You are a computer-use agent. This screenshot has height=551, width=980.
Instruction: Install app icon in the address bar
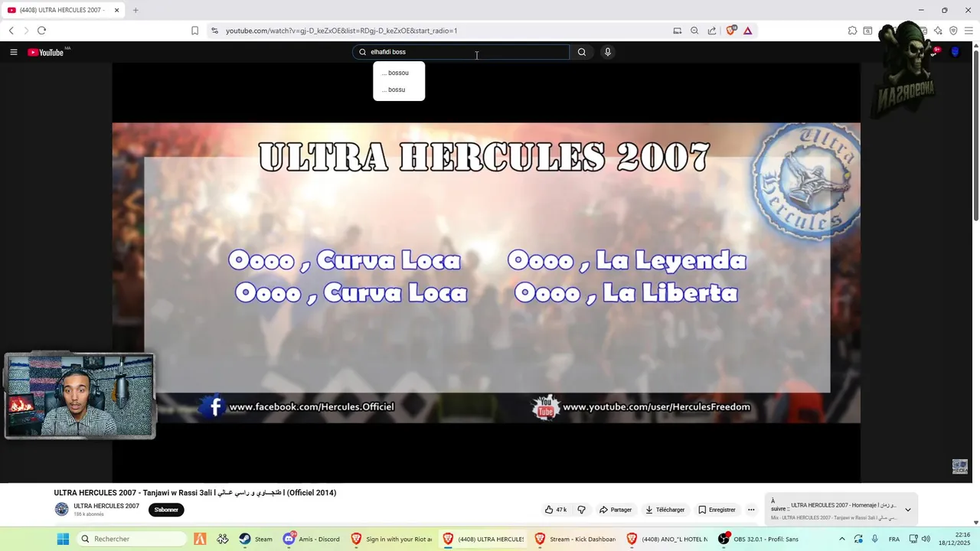tap(677, 31)
